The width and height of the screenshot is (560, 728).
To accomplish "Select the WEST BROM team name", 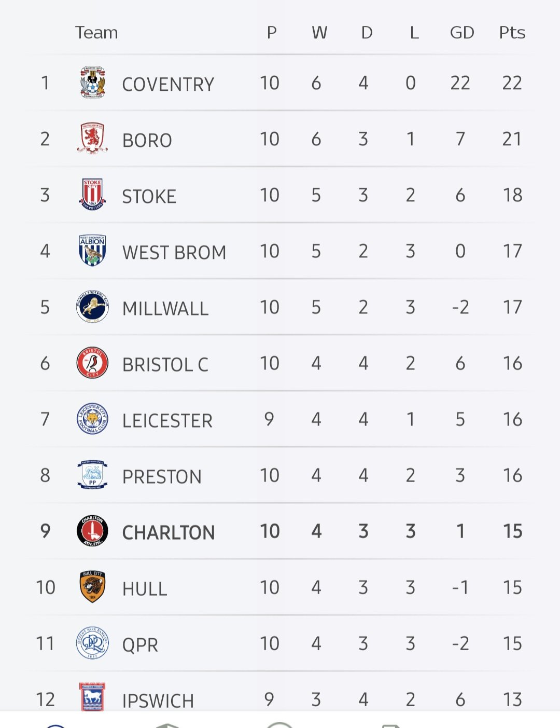I will 174,252.
